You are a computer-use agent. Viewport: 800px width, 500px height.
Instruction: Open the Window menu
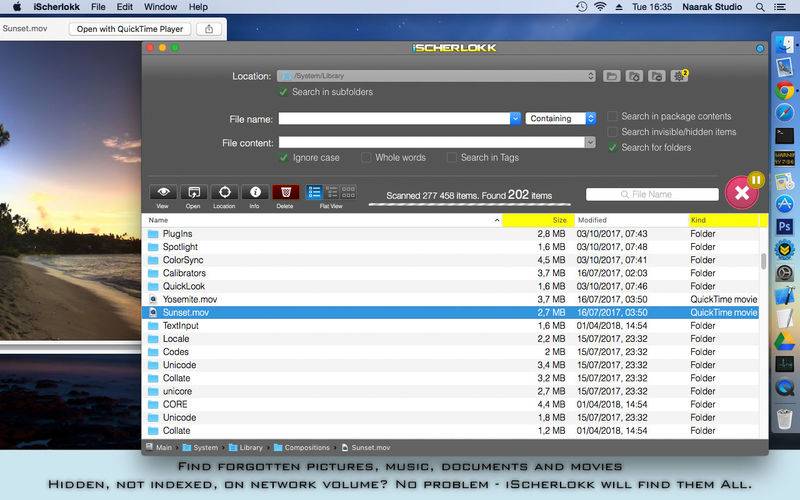(160, 7)
